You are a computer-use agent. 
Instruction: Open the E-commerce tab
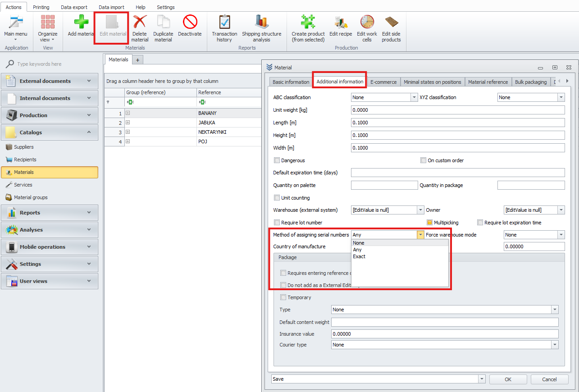point(383,82)
